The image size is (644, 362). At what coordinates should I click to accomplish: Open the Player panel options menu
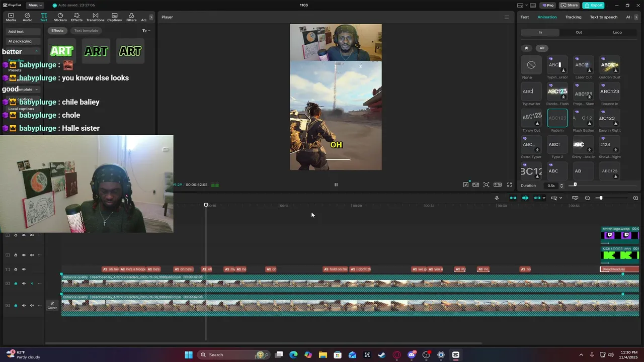507,17
